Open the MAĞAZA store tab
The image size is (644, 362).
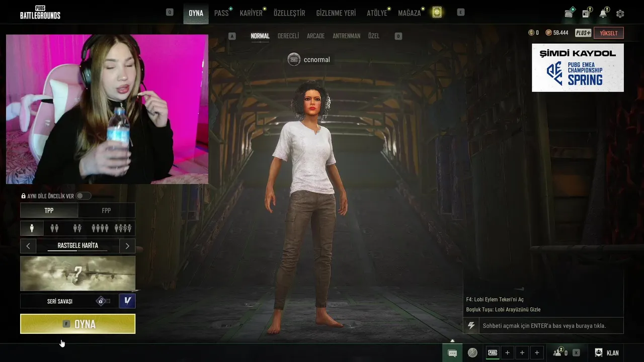click(x=409, y=13)
